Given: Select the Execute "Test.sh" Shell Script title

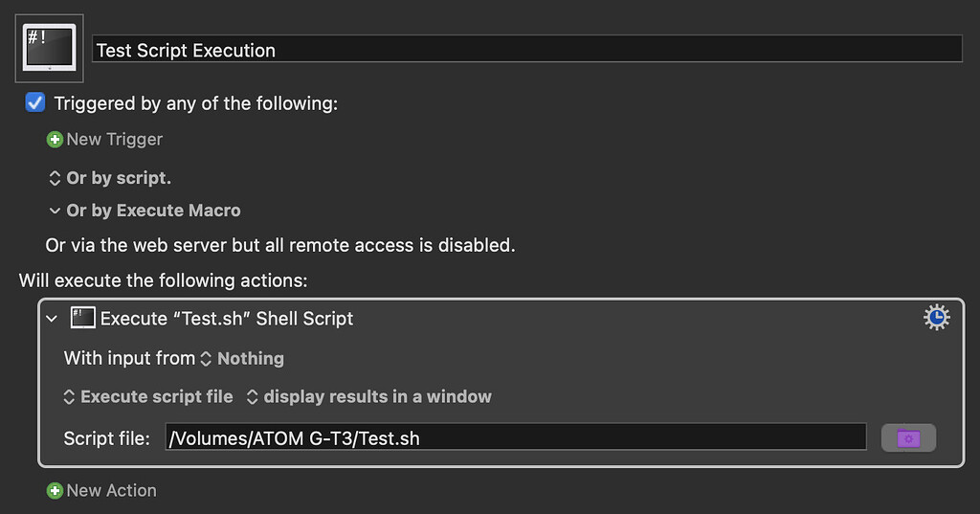Looking at the screenshot, I should click(227, 319).
